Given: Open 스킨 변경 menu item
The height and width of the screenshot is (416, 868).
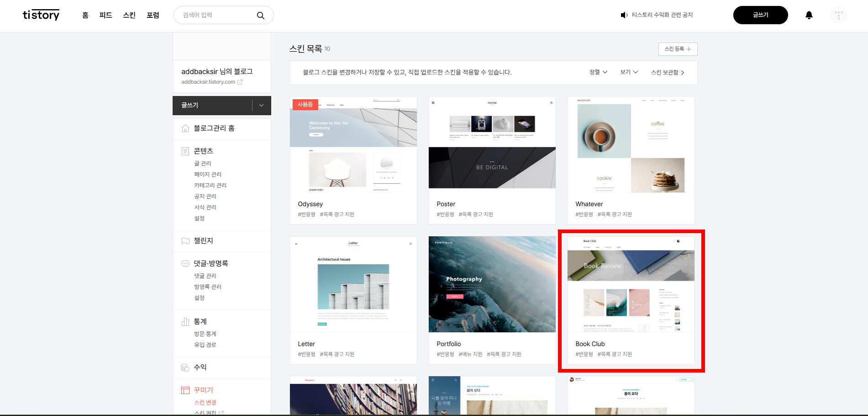Looking at the screenshot, I should (x=205, y=403).
